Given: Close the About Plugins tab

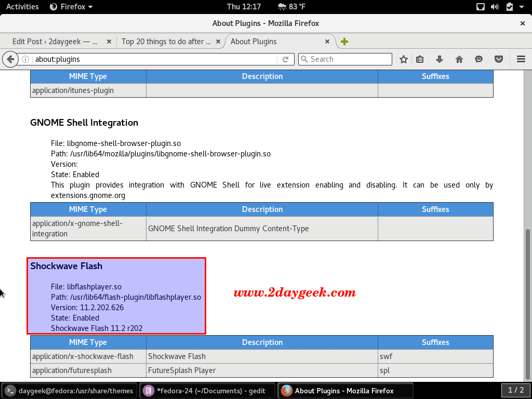Looking at the screenshot, I should tap(327, 42).
